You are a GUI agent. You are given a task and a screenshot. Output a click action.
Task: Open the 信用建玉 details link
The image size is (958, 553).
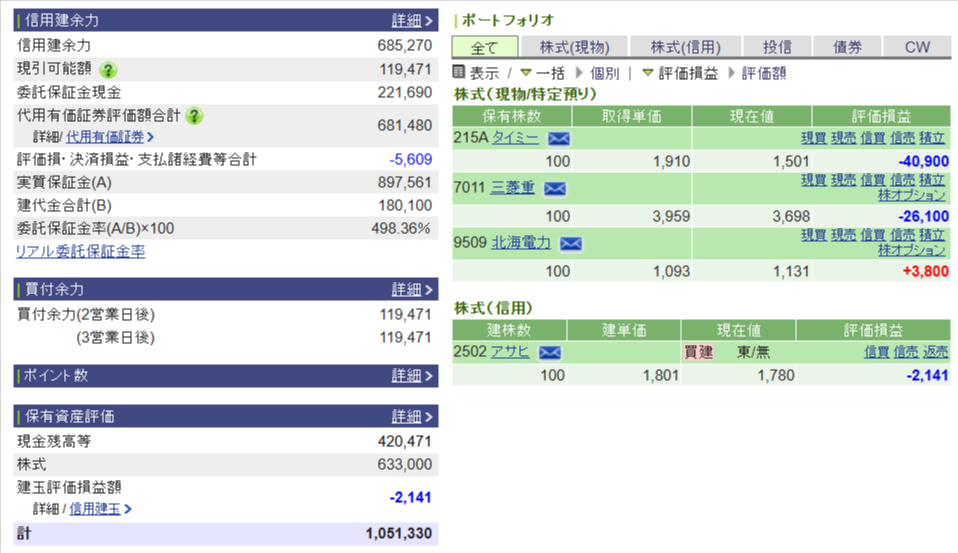pos(95,509)
